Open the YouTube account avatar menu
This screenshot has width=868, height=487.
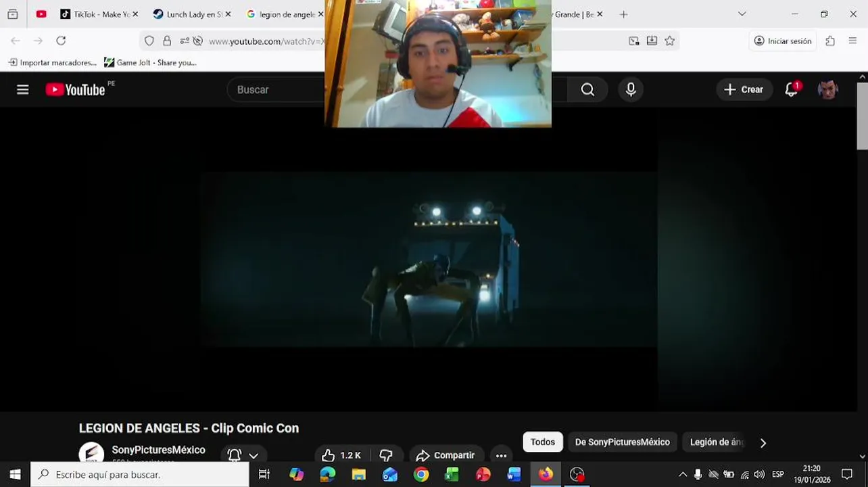[827, 89]
